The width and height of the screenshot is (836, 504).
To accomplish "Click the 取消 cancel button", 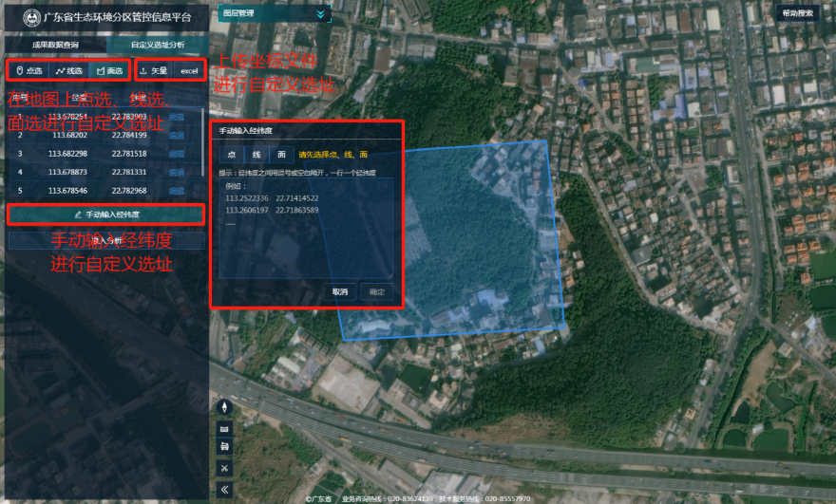I will [x=340, y=291].
